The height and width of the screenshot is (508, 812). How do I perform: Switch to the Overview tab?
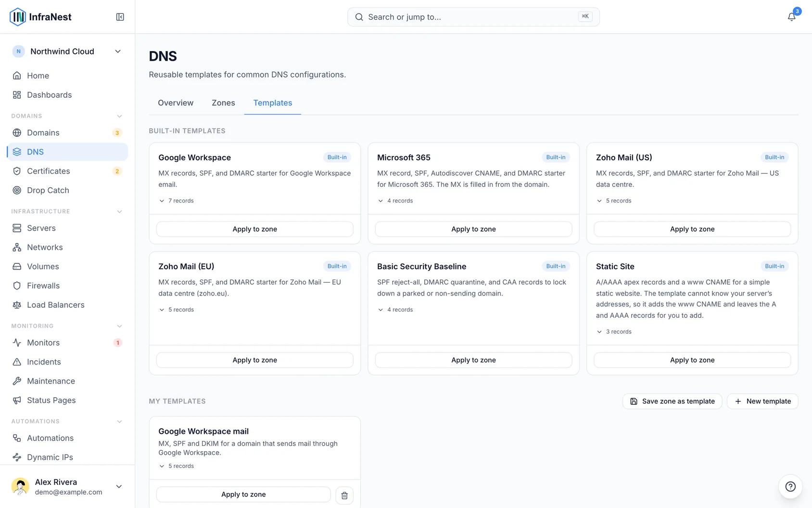tap(176, 103)
